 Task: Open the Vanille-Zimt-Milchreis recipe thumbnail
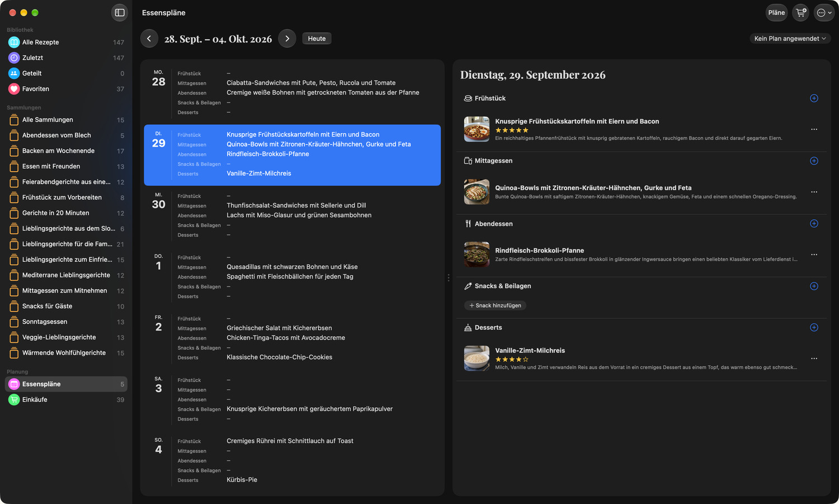(477, 359)
